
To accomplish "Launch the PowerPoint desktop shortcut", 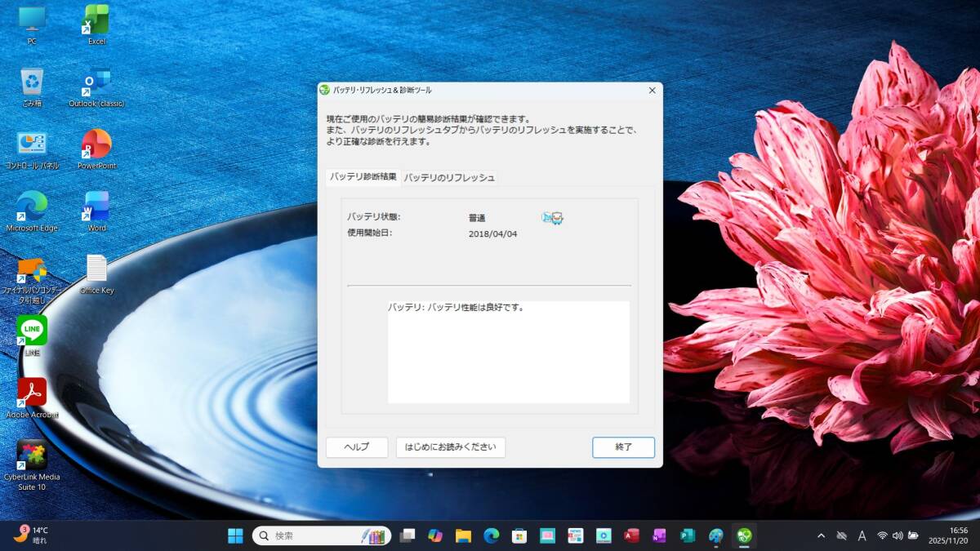I will click(x=96, y=149).
